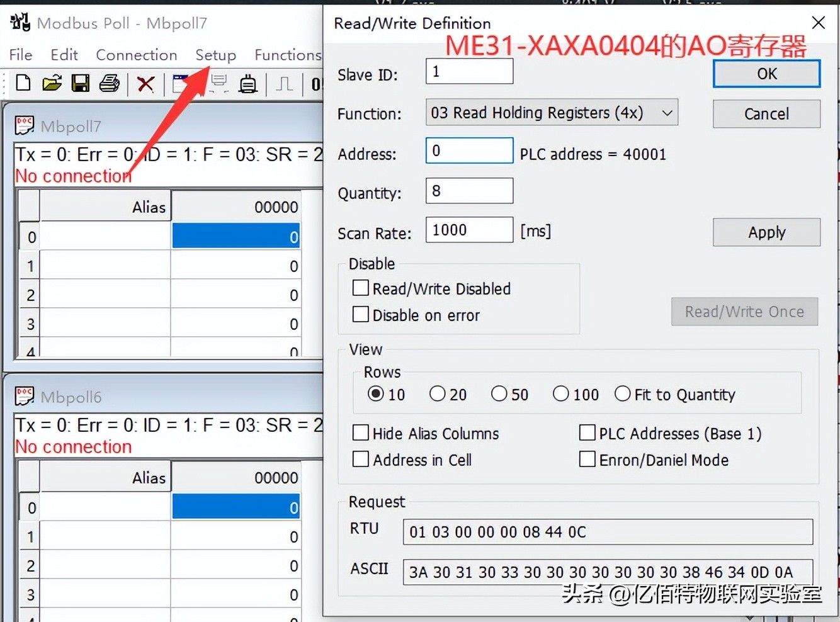Click the 00000 column header in Mbpoll6
Screen dimensions: 840x622
(236, 477)
